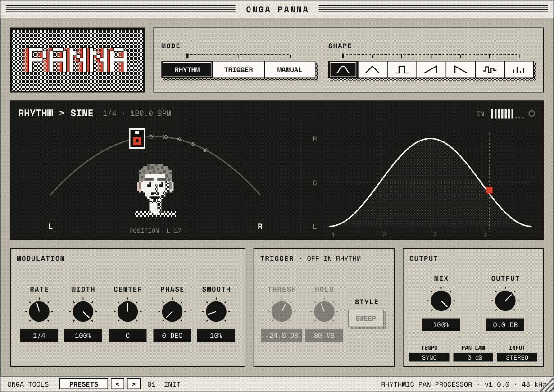Click the input clip indicator circle

pyautogui.click(x=531, y=114)
